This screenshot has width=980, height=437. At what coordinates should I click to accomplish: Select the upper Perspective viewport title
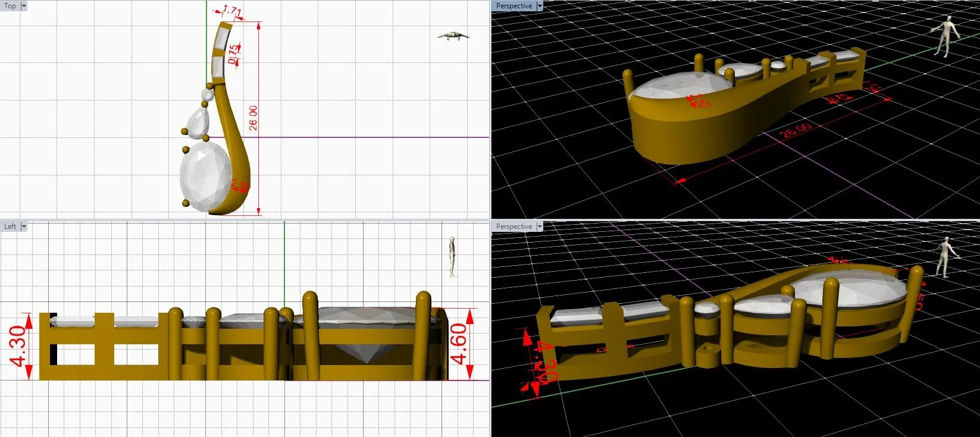point(514,6)
